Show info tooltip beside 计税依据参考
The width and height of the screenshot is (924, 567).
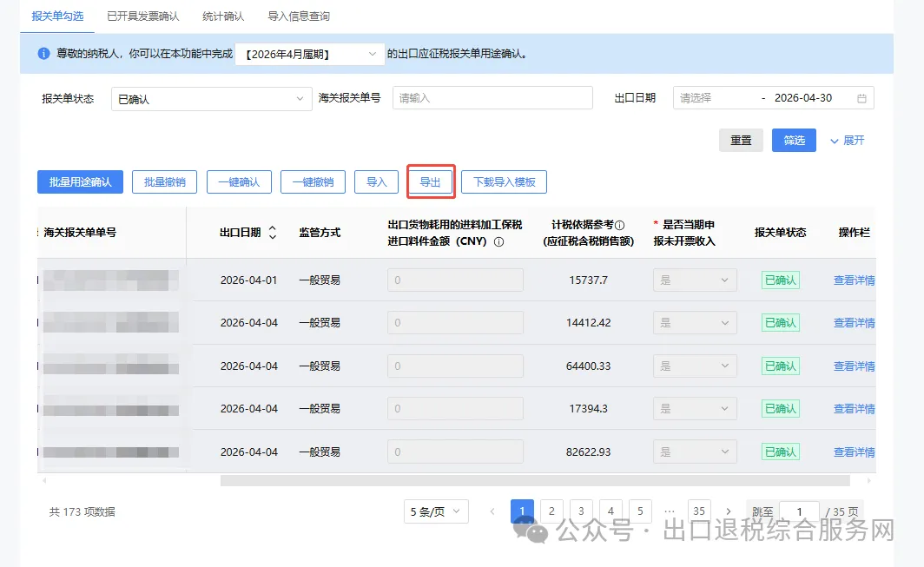click(x=619, y=225)
